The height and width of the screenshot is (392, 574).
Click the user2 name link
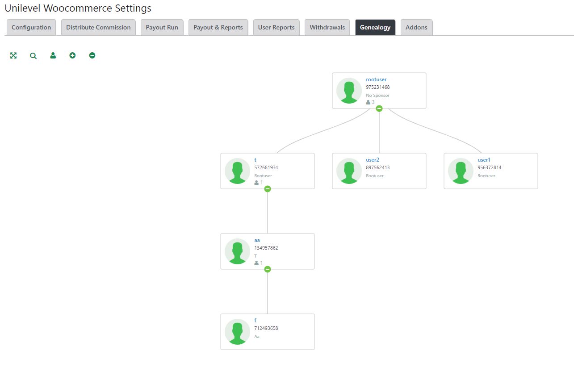pos(373,160)
